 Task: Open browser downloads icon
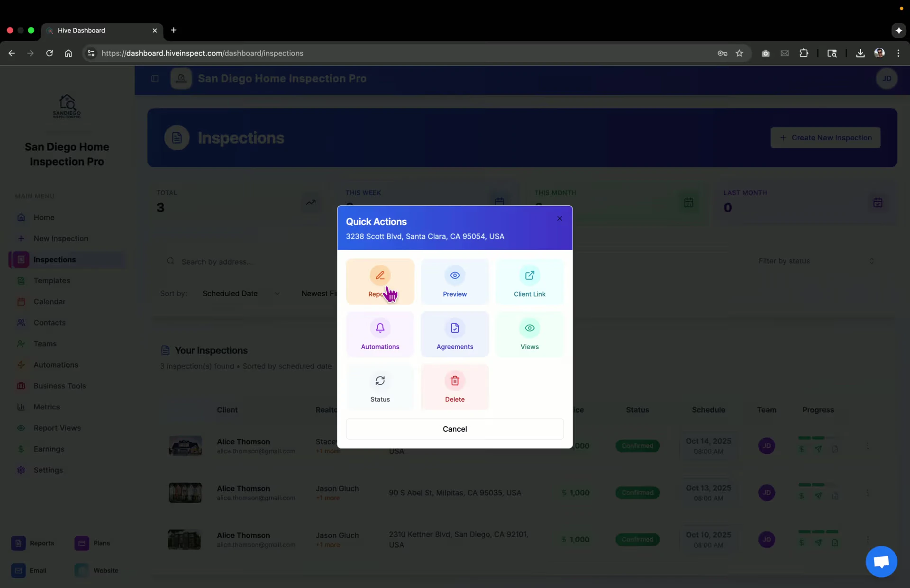pyautogui.click(x=860, y=53)
